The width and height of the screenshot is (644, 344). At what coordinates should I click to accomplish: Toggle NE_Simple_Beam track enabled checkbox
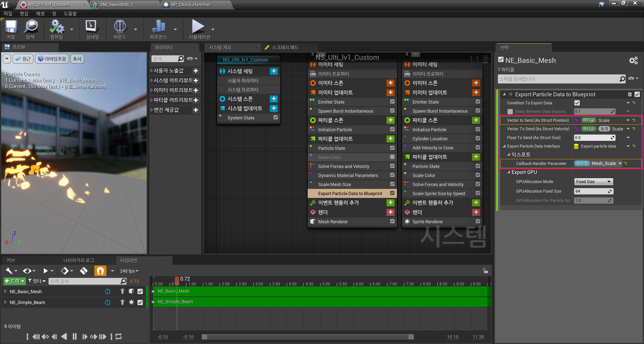click(140, 302)
